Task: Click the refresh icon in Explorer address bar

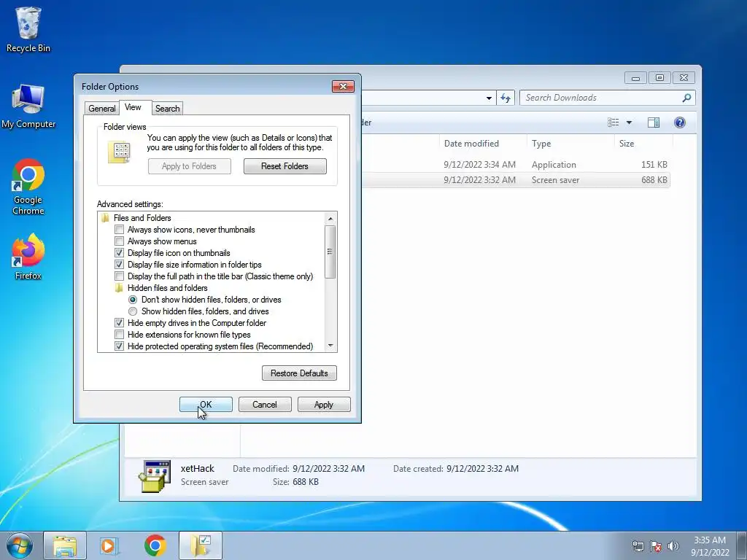Action: pos(506,98)
